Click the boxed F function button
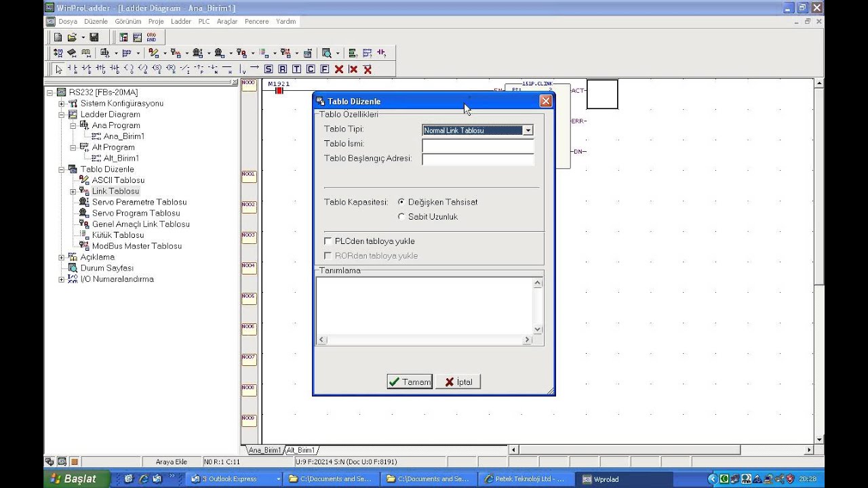This screenshot has height=488, width=868. point(325,69)
